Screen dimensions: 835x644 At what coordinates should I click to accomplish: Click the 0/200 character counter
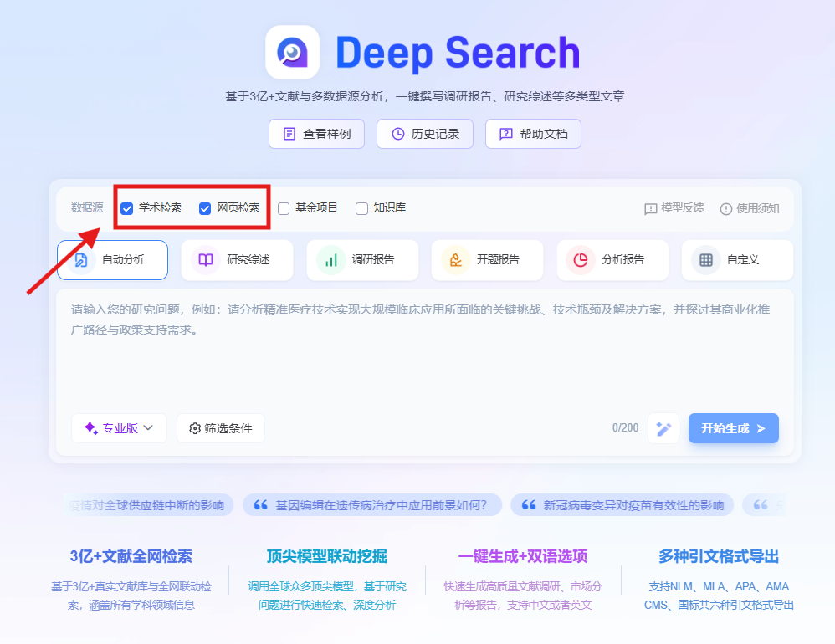(x=625, y=428)
